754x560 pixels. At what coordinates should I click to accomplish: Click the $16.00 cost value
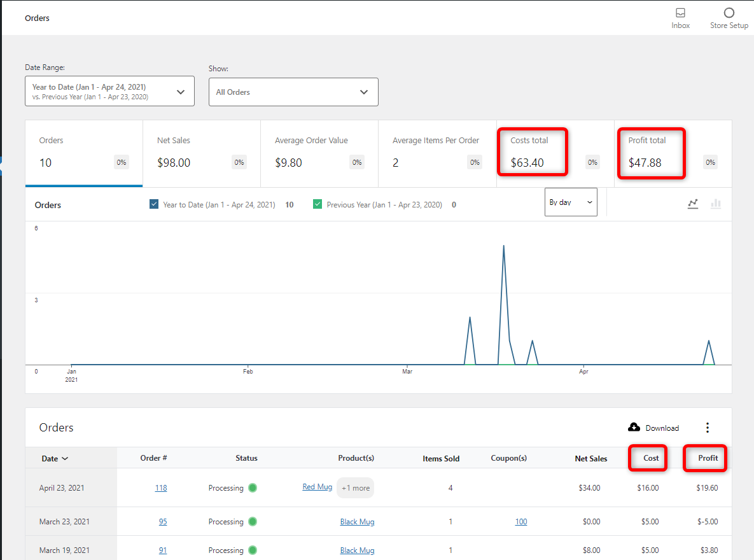(648, 488)
